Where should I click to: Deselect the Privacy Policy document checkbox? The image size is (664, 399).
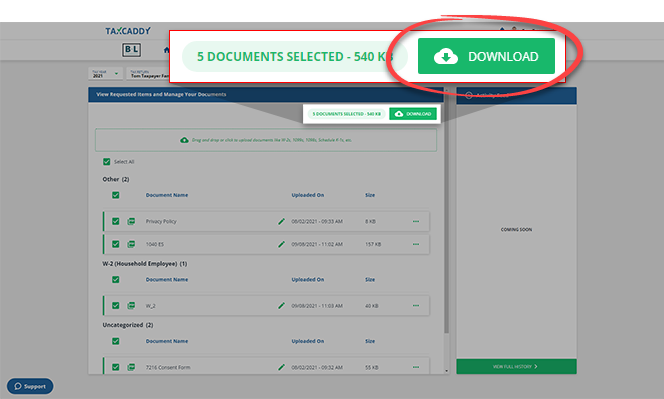coord(116,221)
